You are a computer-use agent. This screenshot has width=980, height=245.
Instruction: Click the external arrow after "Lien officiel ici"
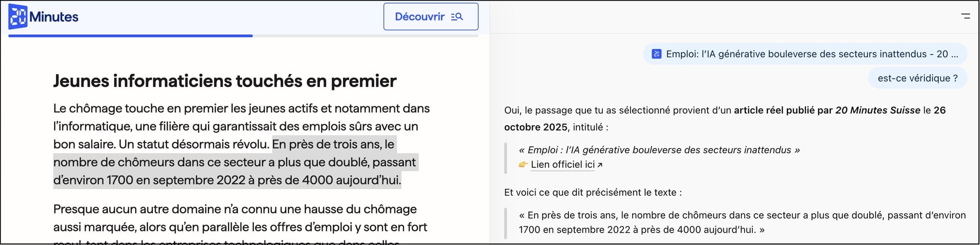(600, 165)
